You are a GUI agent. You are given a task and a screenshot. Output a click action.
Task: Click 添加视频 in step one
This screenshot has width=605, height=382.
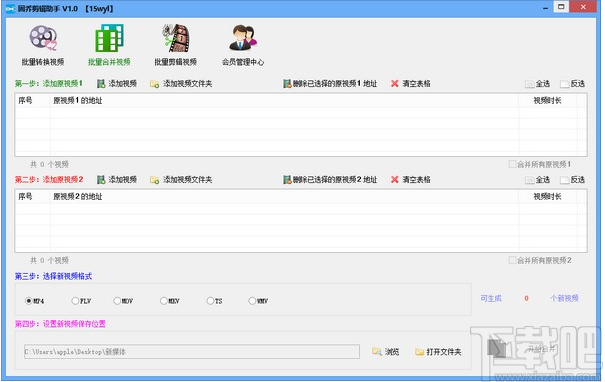(x=117, y=83)
